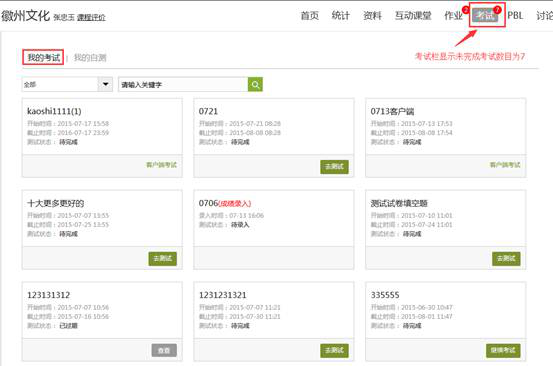The width and height of the screenshot is (553, 366).
Task: Open 统计 in the top navigation
Action: (x=341, y=16)
